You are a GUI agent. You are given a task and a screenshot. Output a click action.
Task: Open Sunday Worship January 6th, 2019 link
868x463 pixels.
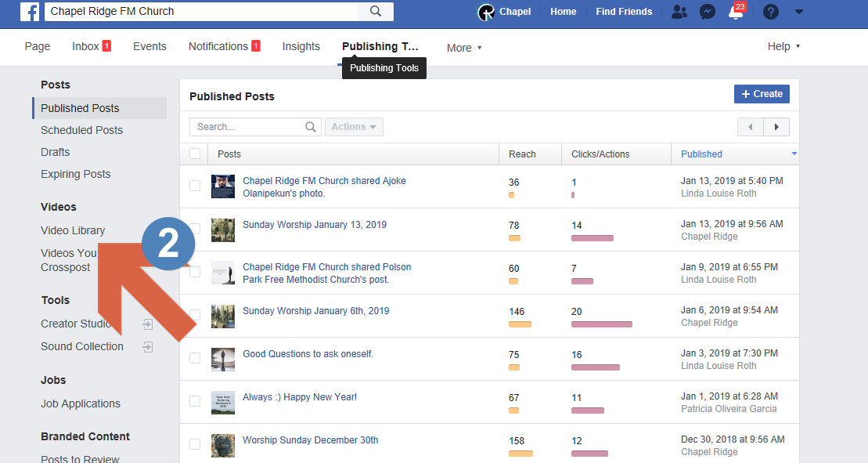[315, 311]
